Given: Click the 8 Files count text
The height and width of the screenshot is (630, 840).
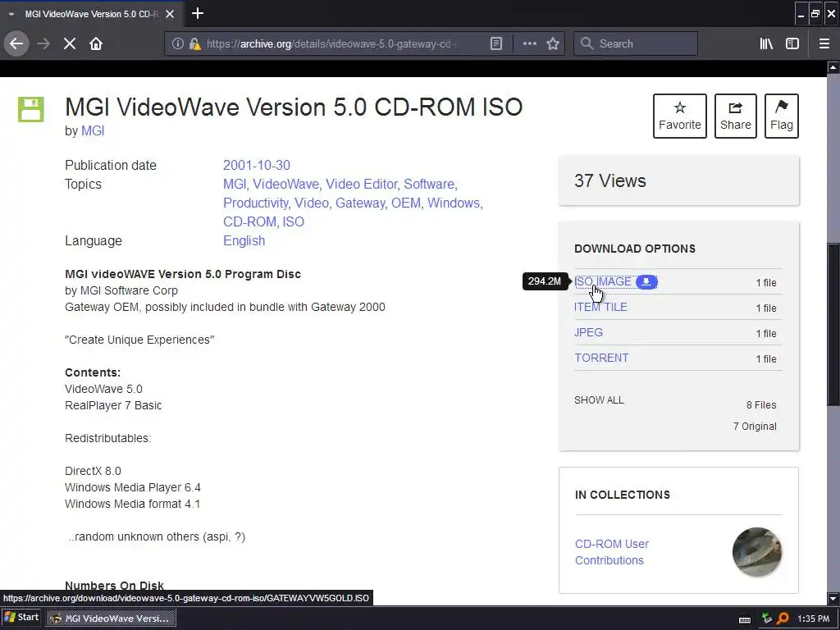Looking at the screenshot, I should pos(761,405).
